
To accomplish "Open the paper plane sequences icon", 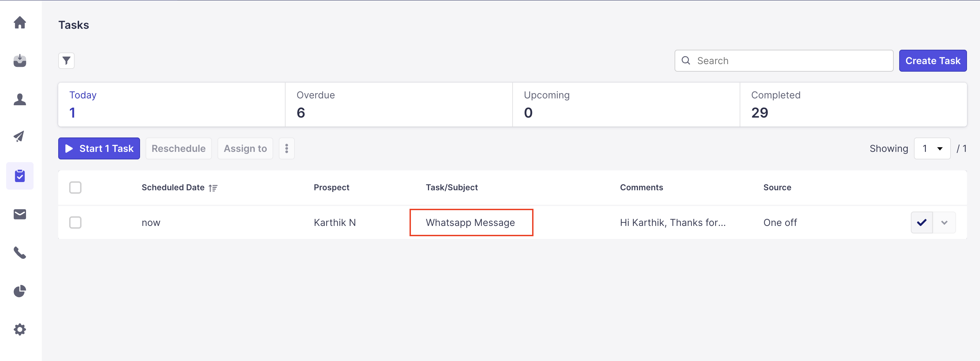I will pos(20,137).
